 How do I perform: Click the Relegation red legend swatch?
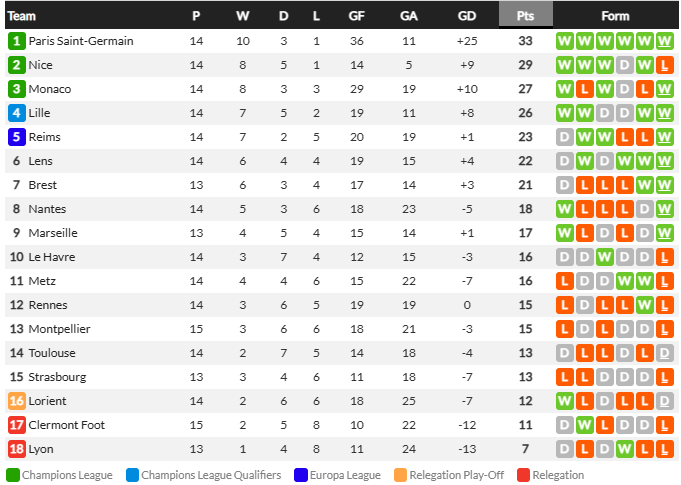(x=524, y=475)
